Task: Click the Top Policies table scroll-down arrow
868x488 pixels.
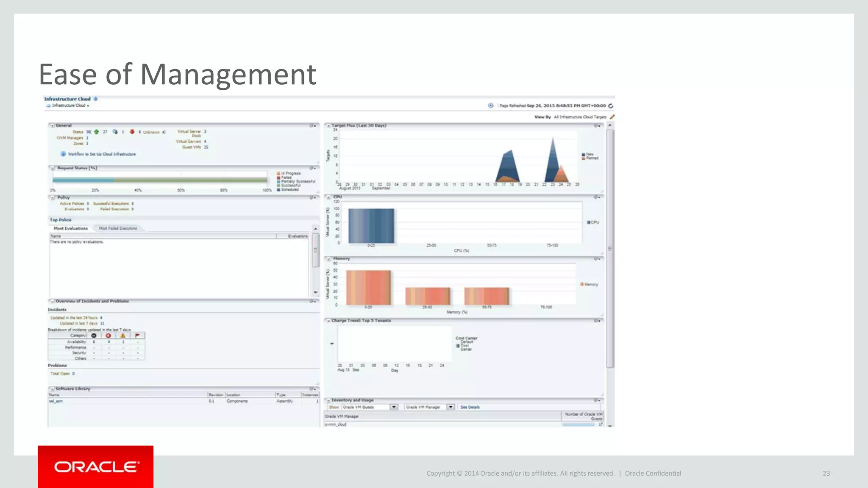Action: coord(315,292)
